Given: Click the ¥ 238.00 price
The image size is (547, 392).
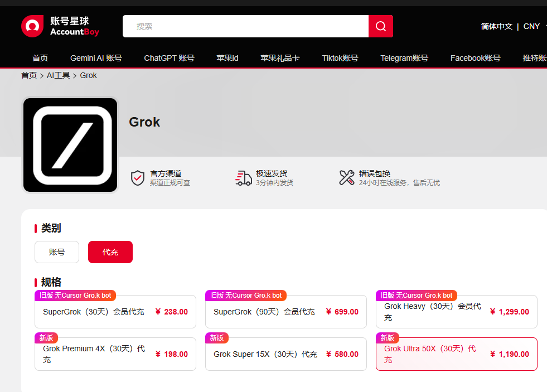Looking at the screenshot, I should pyautogui.click(x=171, y=312).
